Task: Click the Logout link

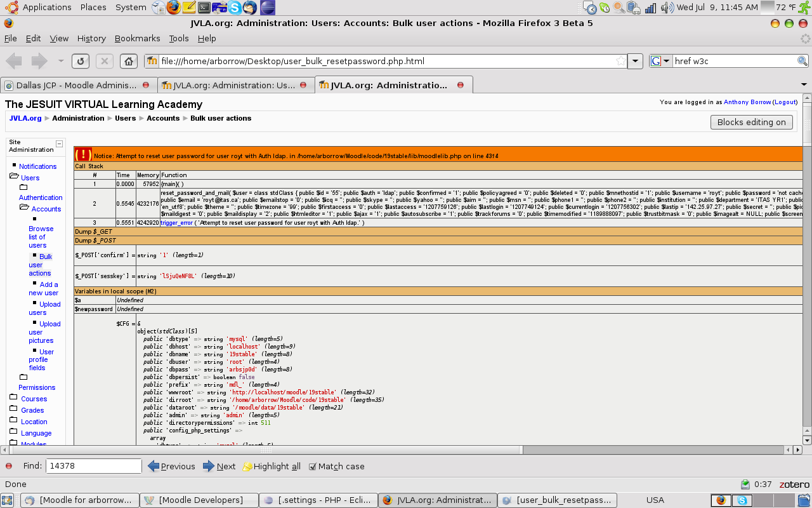Action: [x=785, y=102]
